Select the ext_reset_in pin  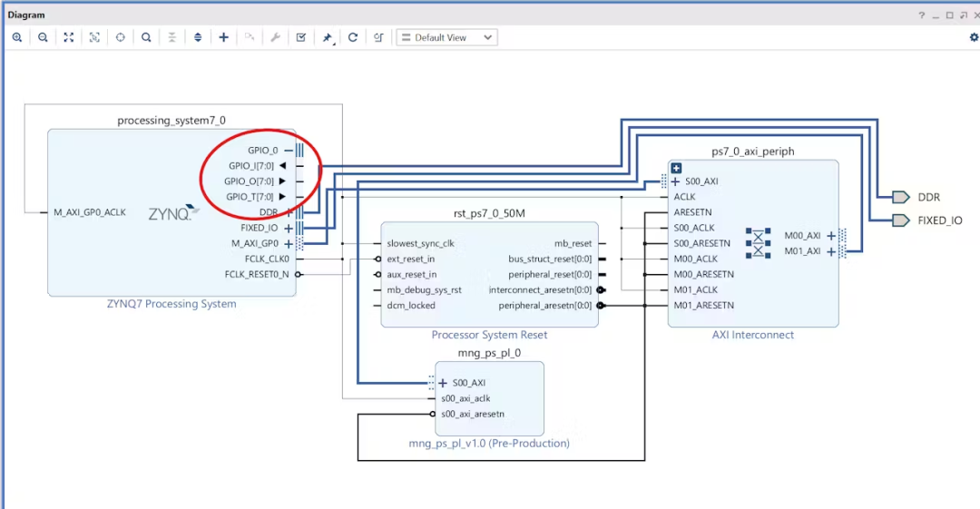411,259
